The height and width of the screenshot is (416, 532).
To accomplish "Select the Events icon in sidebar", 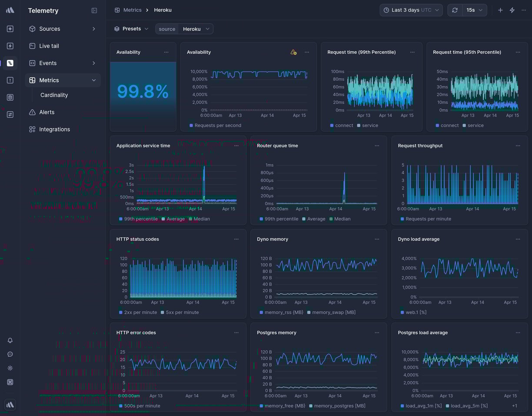I will tap(32, 63).
